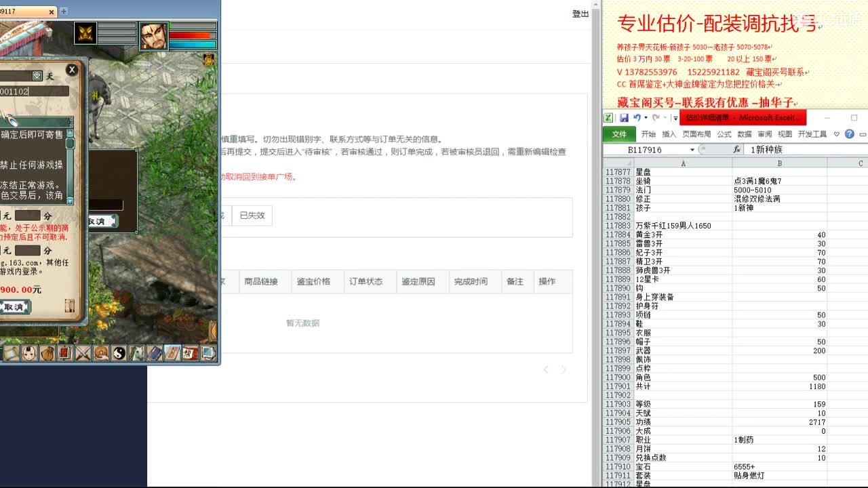
Task: Open the Customize Quick Access Toolbar dropdown
Action: click(675, 118)
